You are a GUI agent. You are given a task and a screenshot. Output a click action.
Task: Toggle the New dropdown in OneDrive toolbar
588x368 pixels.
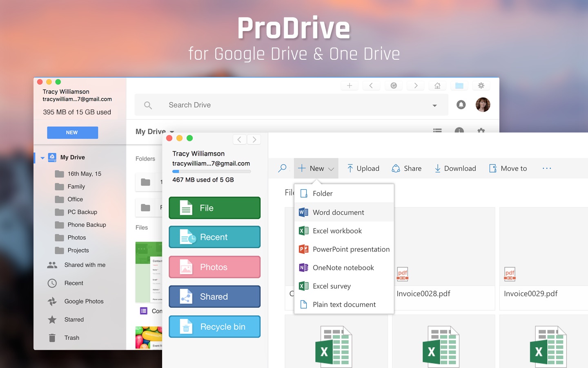pyautogui.click(x=316, y=168)
